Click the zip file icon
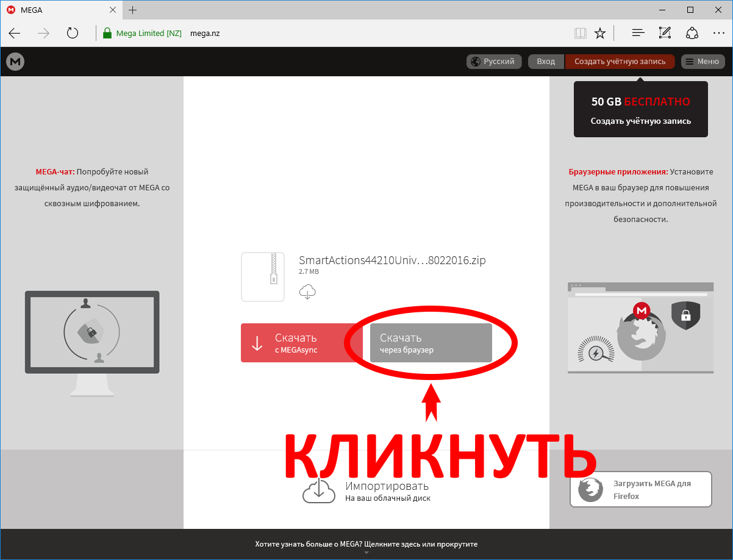 pos(263,277)
